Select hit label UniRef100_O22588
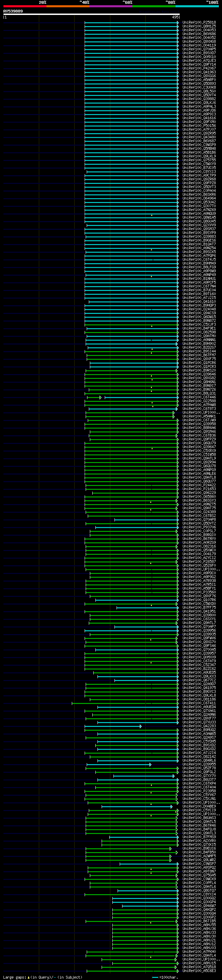The width and height of the screenshot is (222, 980). [x=199, y=400]
